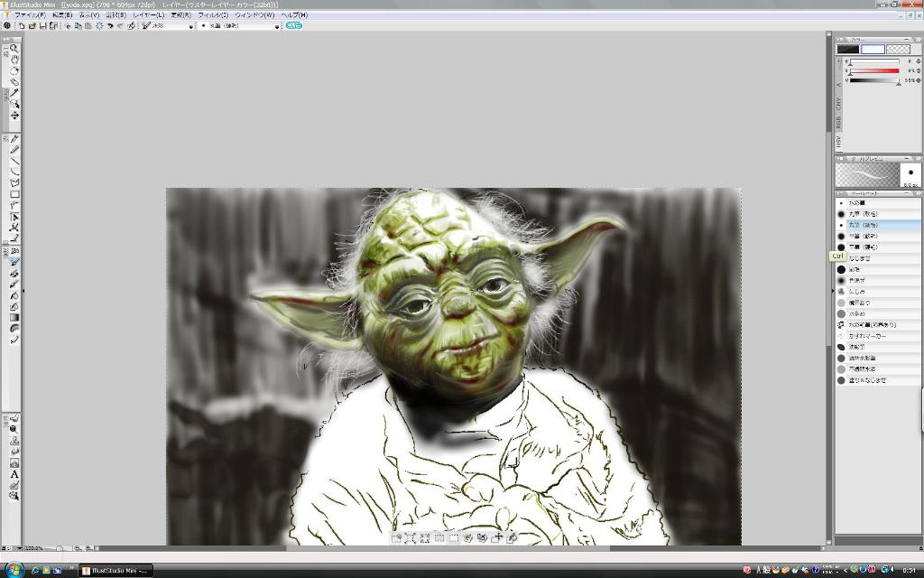The height and width of the screenshot is (578, 924).
Task: Open the ウィンドウ(W) menu
Action: click(x=254, y=15)
